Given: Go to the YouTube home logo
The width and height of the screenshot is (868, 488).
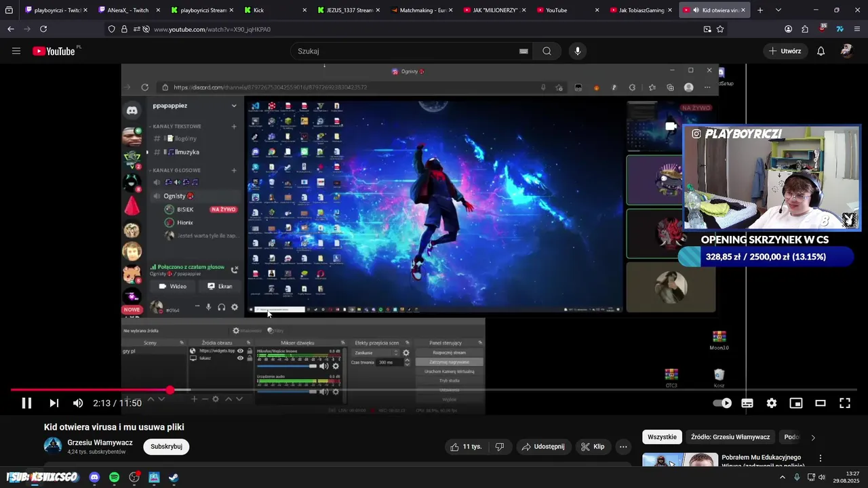Looking at the screenshot, I should click(x=54, y=51).
